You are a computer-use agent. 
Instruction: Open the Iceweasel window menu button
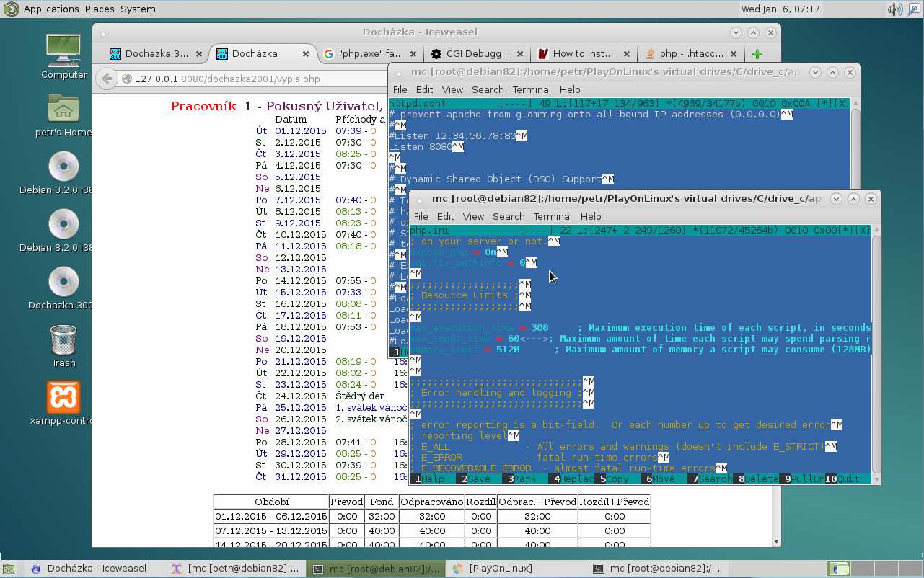(103, 32)
